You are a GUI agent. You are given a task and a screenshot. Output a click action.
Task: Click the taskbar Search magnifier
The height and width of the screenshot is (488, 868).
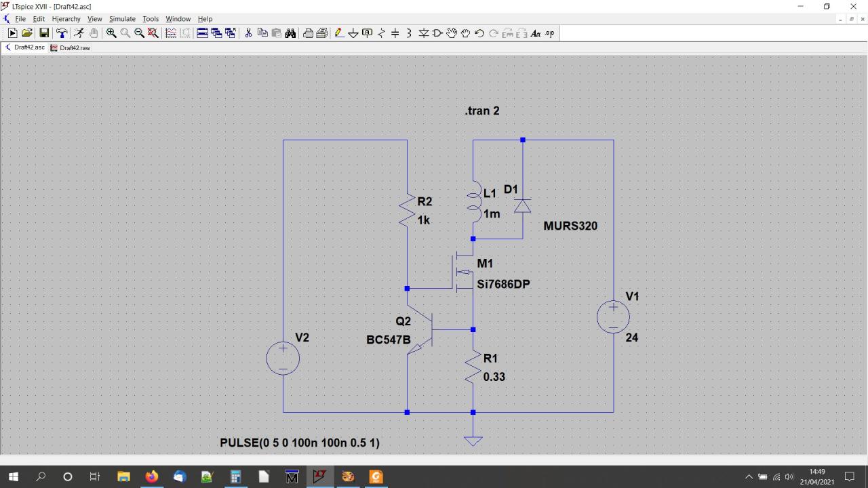click(41, 476)
